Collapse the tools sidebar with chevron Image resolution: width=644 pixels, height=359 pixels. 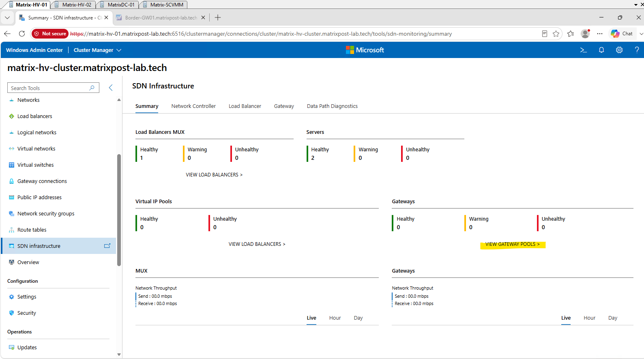click(x=111, y=88)
